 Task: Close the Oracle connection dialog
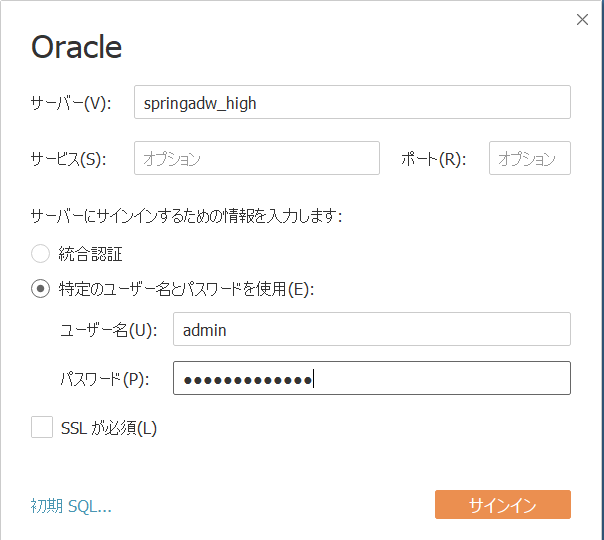tap(582, 20)
